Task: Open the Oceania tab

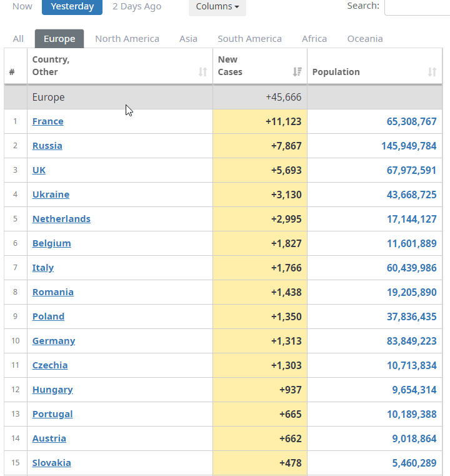Action: pos(365,39)
